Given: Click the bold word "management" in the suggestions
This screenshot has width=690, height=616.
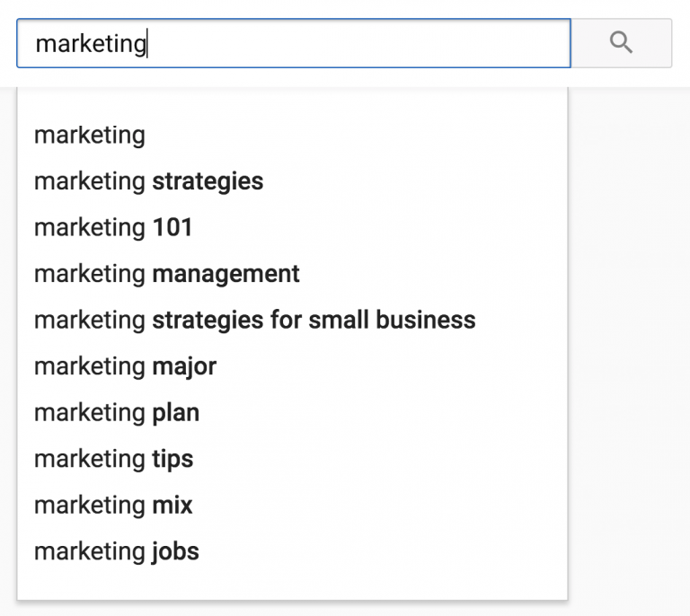Looking at the screenshot, I should [226, 274].
